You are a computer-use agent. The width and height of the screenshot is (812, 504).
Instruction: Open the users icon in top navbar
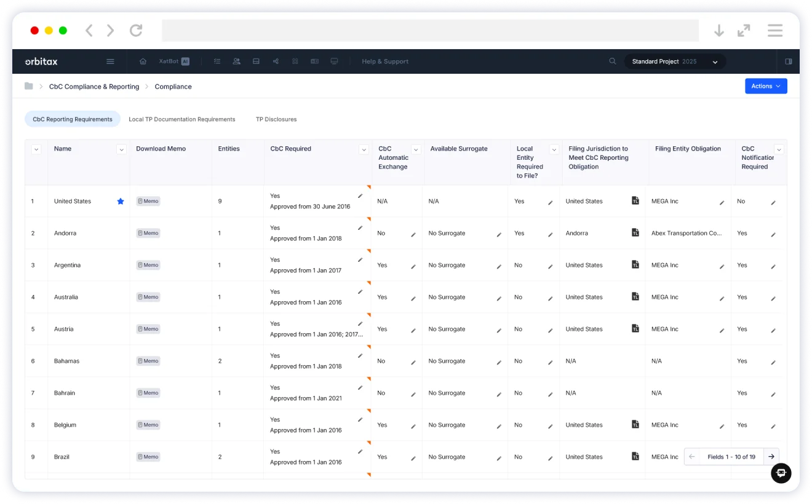pyautogui.click(x=236, y=61)
